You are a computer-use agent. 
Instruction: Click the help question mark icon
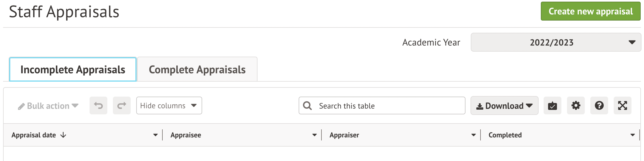[599, 105]
